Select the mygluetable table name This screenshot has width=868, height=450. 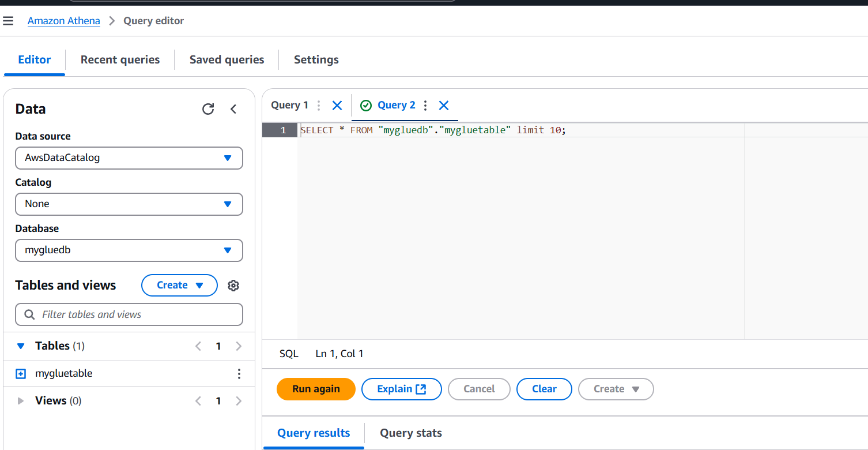point(64,374)
